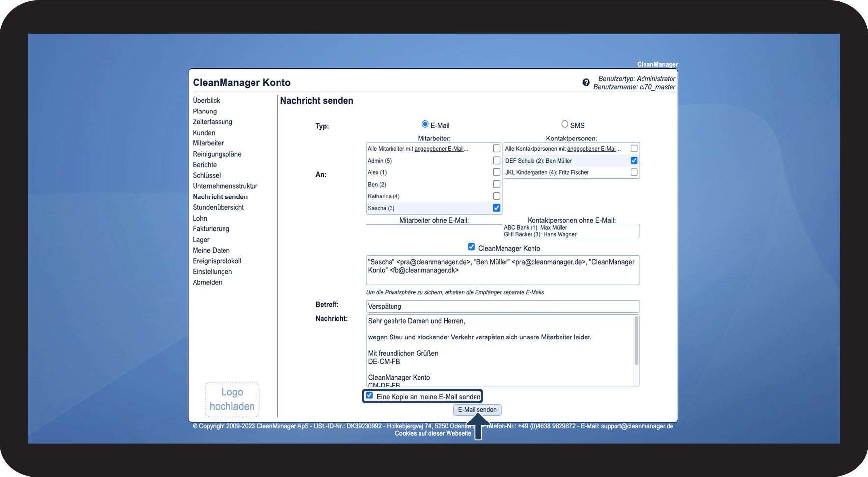Image resolution: width=868 pixels, height=477 pixels.
Task: Check the Katharina (4) employee checkbox
Action: [496, 196]
